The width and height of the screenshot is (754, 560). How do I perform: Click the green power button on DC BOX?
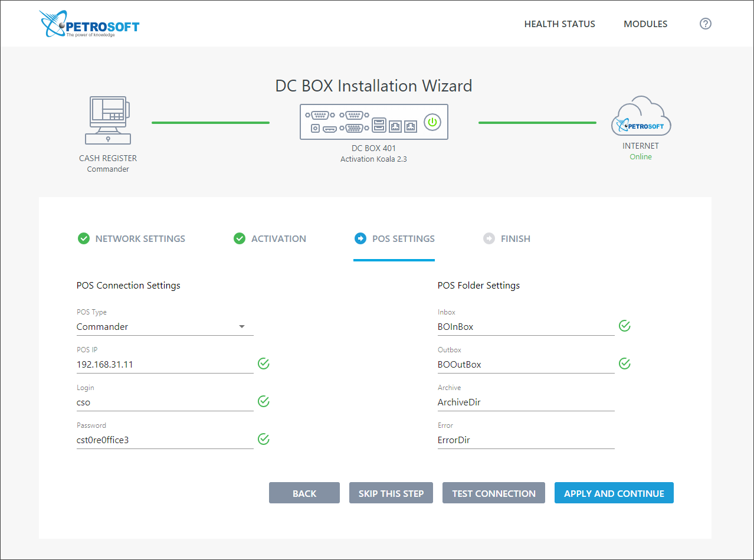click(x=432, y=122)
